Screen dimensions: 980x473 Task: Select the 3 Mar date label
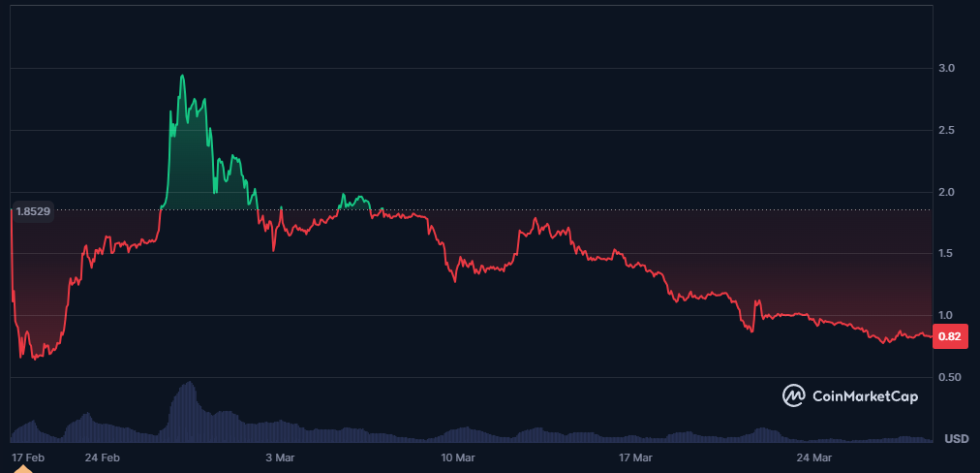click(x=279, y=456)
